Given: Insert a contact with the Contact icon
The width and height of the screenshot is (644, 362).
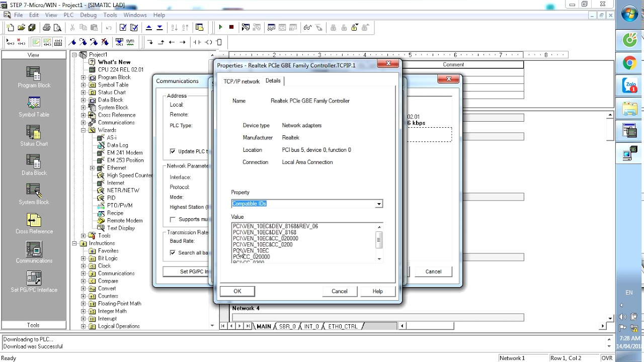Looking at the screenshot, I should click(197, 42).
